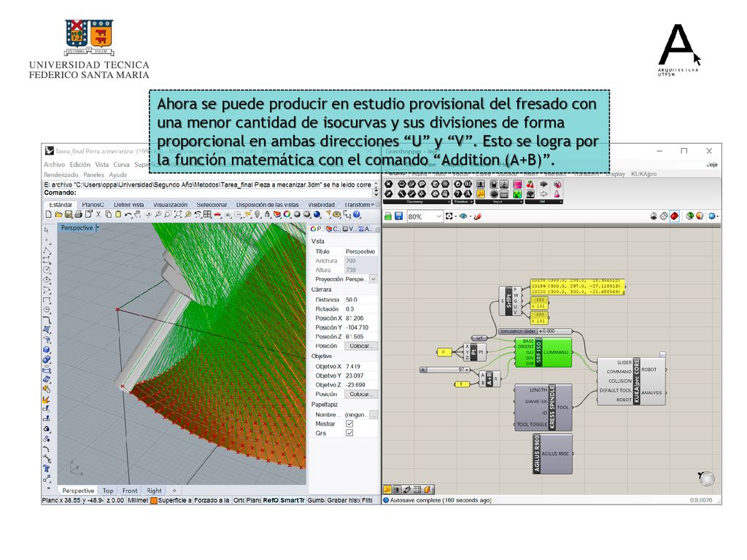The height and width of the screenshot is (560, 747).
Task: Open the Paneles menu in Rhino
Action: pos(93,175)
